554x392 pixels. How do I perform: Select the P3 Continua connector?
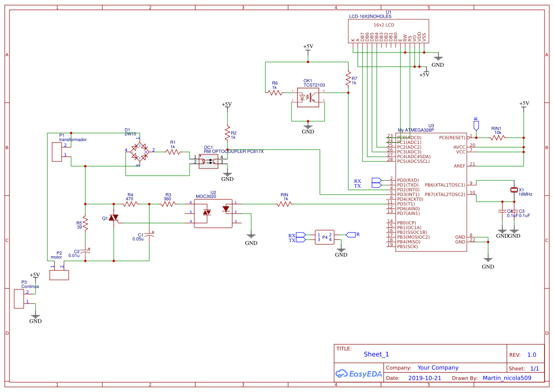19,299
